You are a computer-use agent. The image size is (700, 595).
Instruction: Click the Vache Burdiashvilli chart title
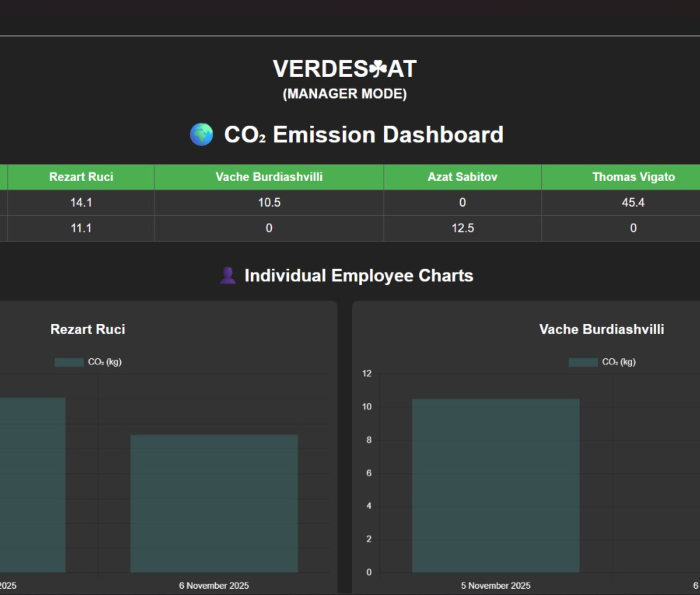pos(601,329)
